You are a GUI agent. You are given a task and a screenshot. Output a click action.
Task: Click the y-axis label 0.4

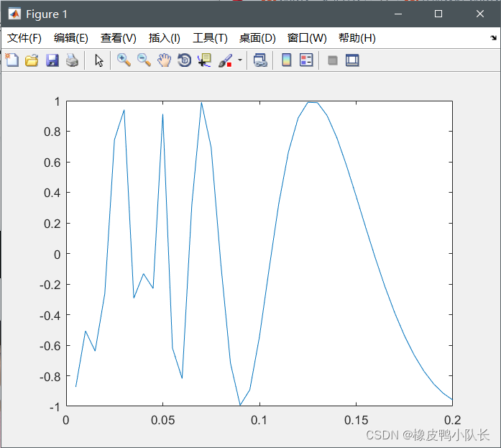(52, 193)
